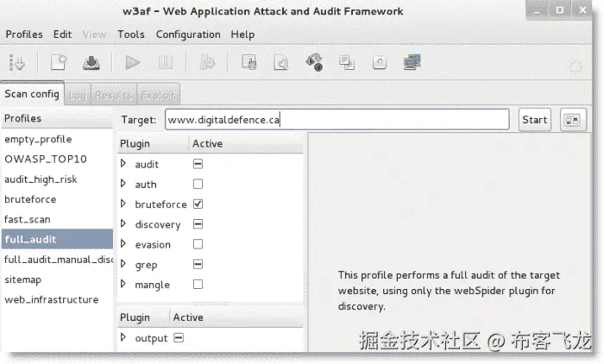Enable the mangle plugin checkbox
The height and width of the screenshot is (364, 604).
(x=198, y=285)
